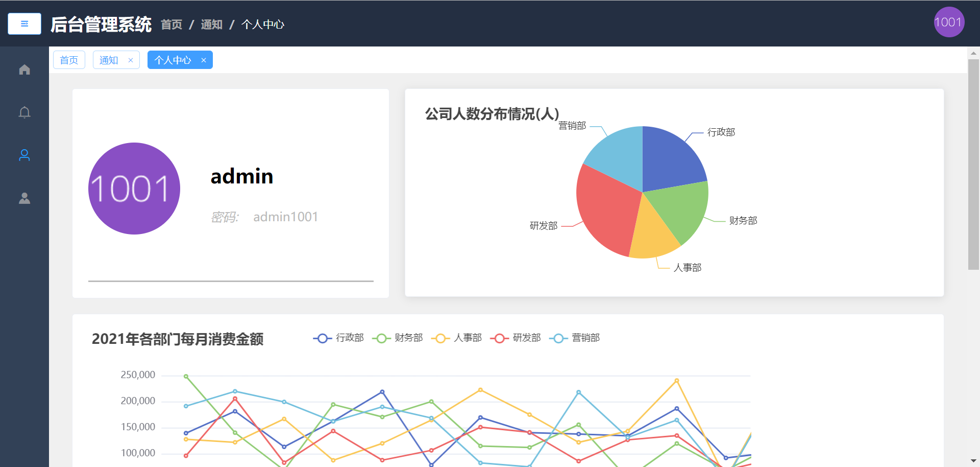The image size is (980, 467).
Task: Click the 研发部 pie chart label
Action: (x=544, y=226)
